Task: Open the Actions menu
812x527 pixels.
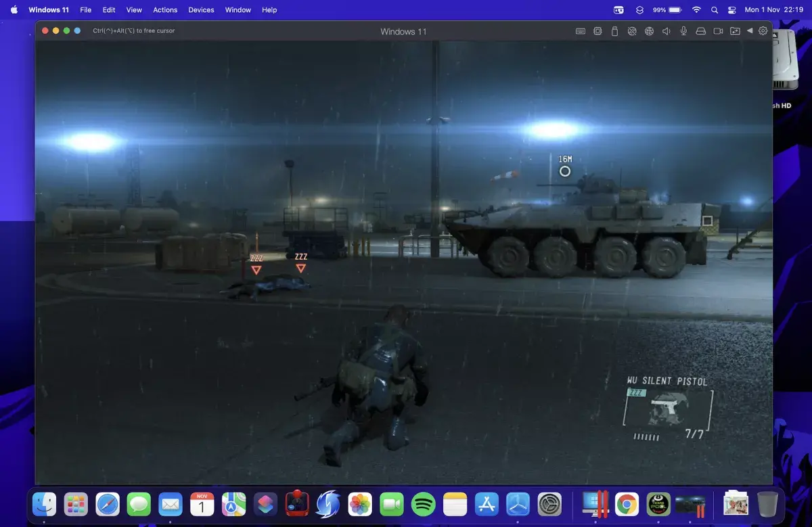Action: click(165, 10)
